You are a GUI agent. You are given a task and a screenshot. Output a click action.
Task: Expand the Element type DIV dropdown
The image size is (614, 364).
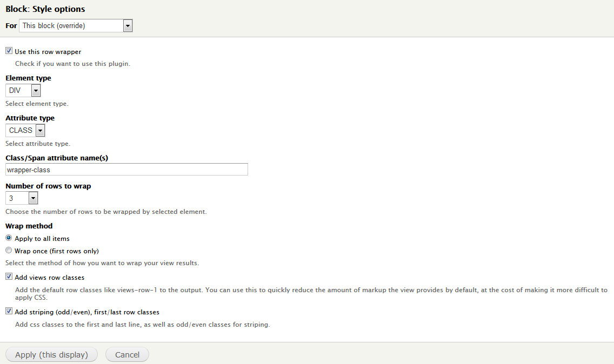(x=23, y=90)
